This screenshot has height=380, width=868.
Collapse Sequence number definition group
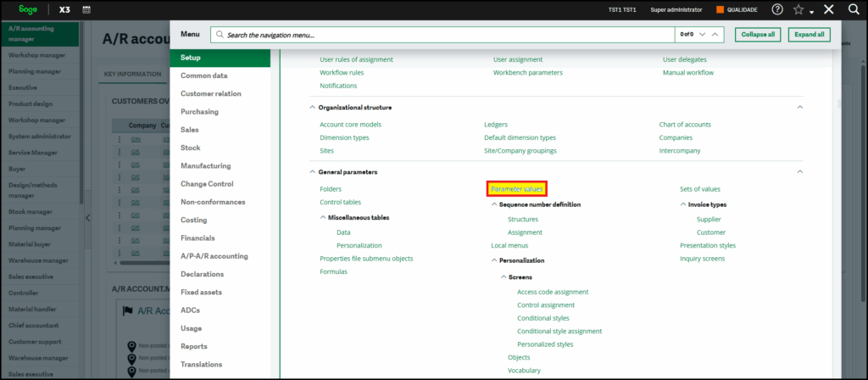click(494, 204)
